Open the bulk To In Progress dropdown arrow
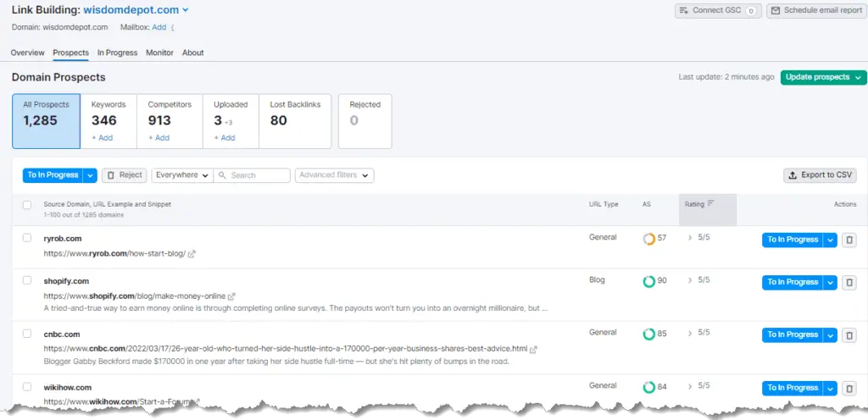Viewport: 868px width, 420px height. click(x=90, y=176)
